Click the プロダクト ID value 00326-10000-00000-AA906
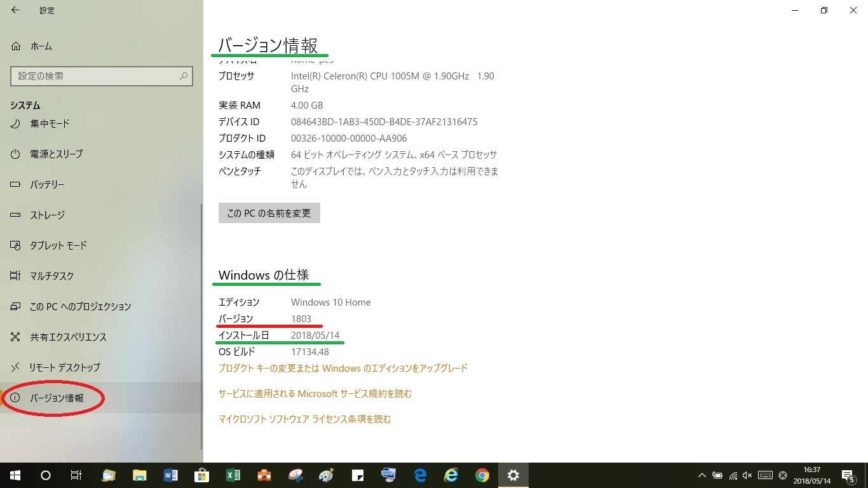868x488 pixels. pyautogui.click(x=349, y=138)
